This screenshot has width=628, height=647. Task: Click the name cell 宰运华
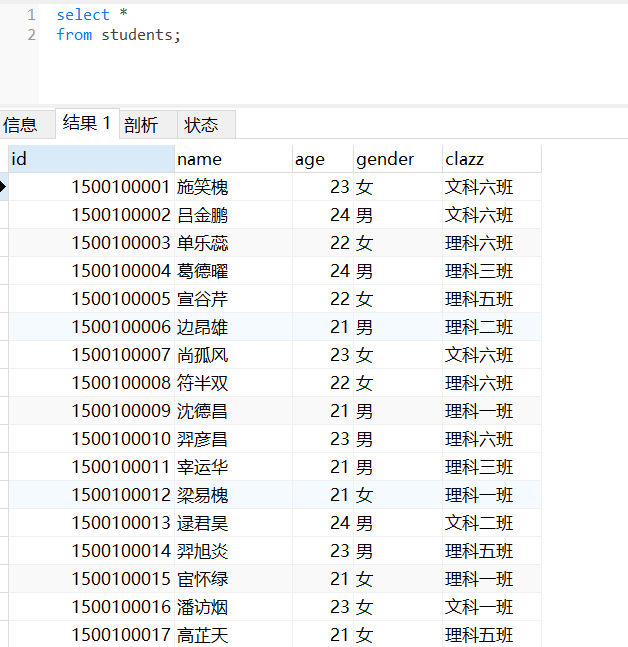point(234,467)
